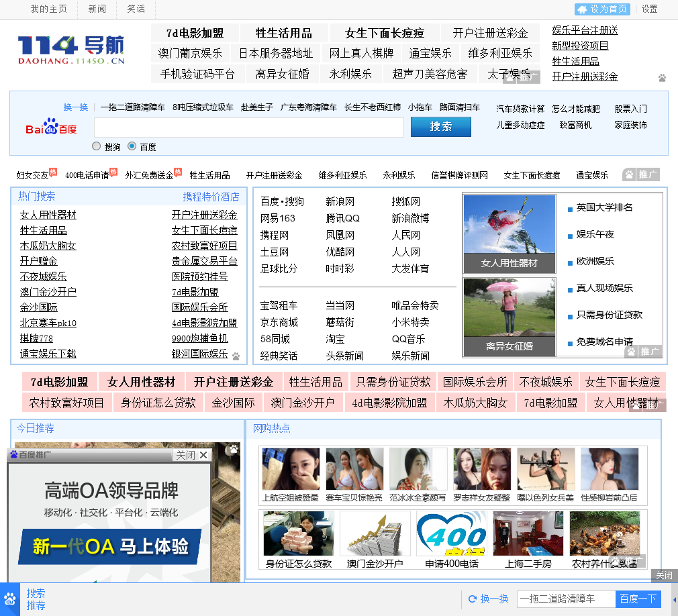Click the 百度一下 button in bottom bar
This screenshot has width=678, height=616.
pyautogui.click(x=638, y=599)
